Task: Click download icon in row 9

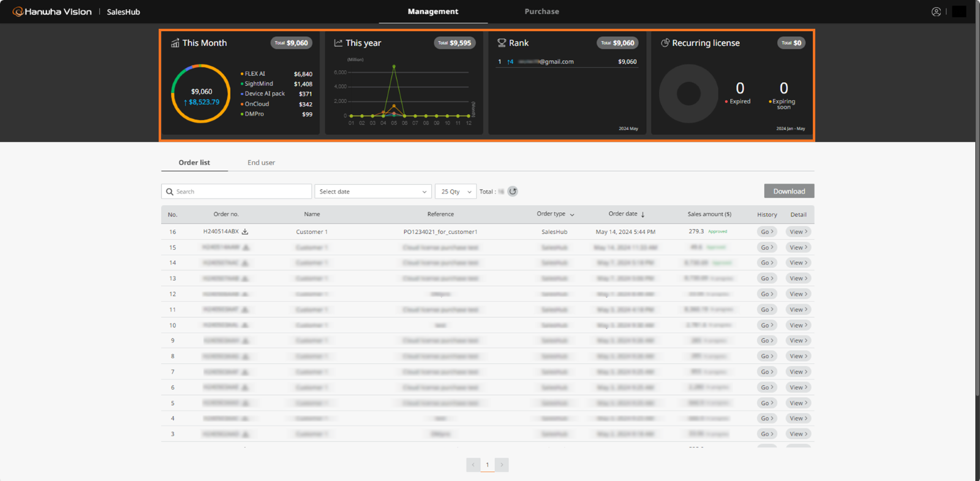Action: coord(245,340)
